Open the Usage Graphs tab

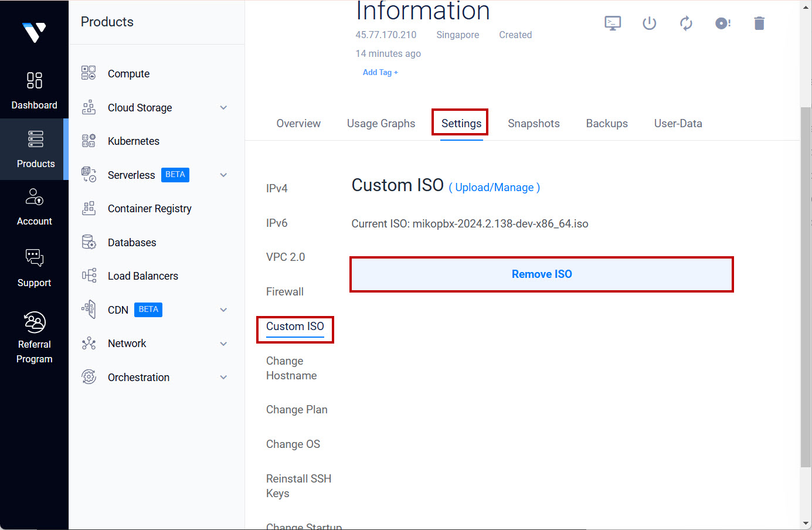[381, 124]
